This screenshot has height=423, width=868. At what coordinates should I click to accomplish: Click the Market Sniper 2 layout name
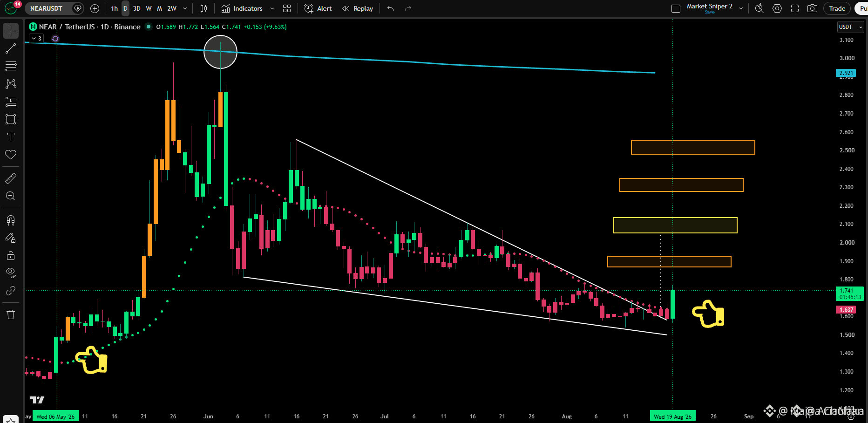pos(709,6)
